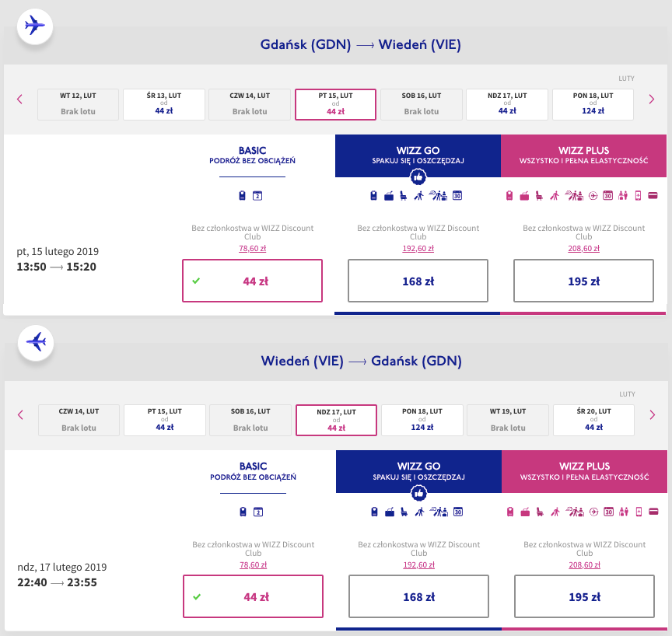Click calendar 30 icon in return WIZZ GO

tap(458, 512)
